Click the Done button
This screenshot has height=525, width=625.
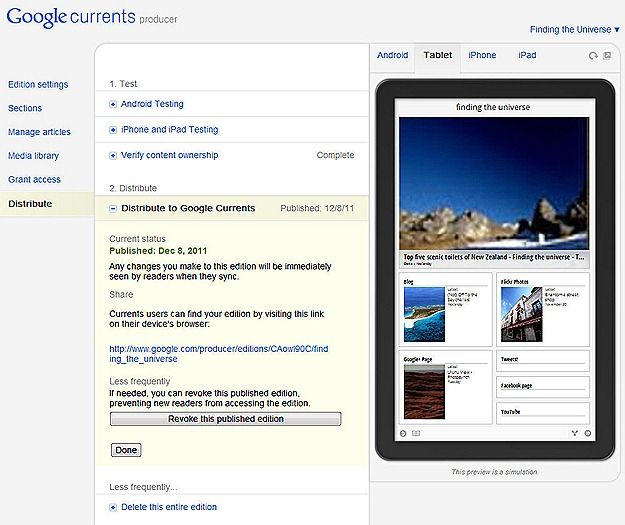coord(126,450)
